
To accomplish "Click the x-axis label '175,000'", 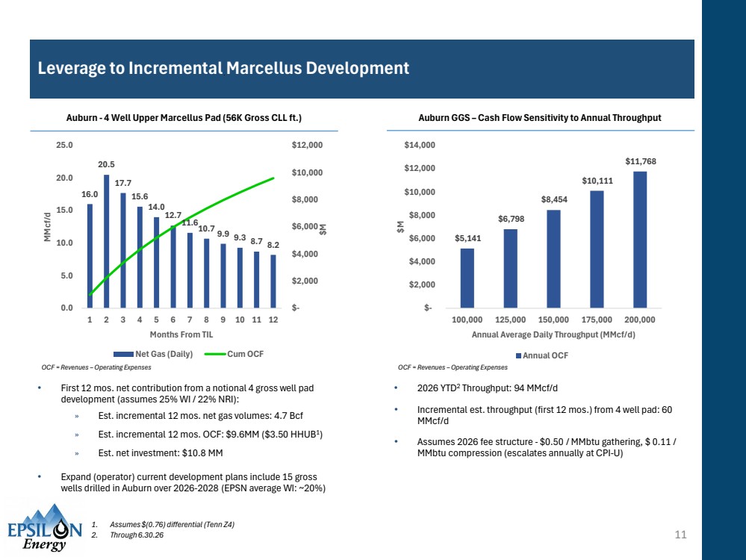I will [x=597, y=320].
